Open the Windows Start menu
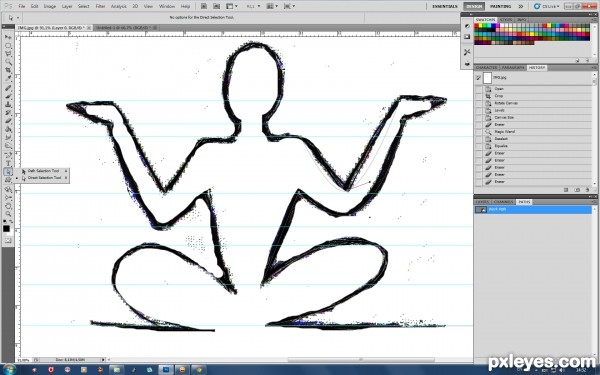Image resolution: width=600 pixels, height=375 pixels. [9, 369]
